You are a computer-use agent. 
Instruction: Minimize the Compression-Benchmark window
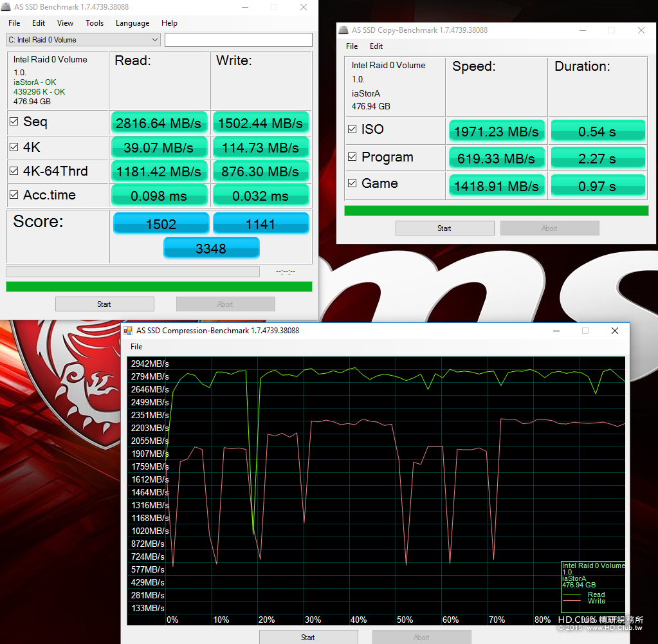pos(556,331)
